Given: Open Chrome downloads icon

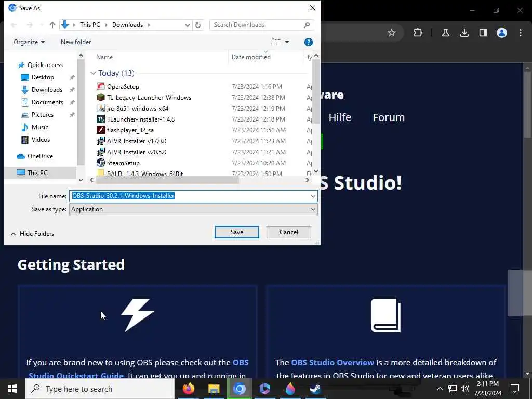Looking at the screenshot, I should [x=464, y=33].
